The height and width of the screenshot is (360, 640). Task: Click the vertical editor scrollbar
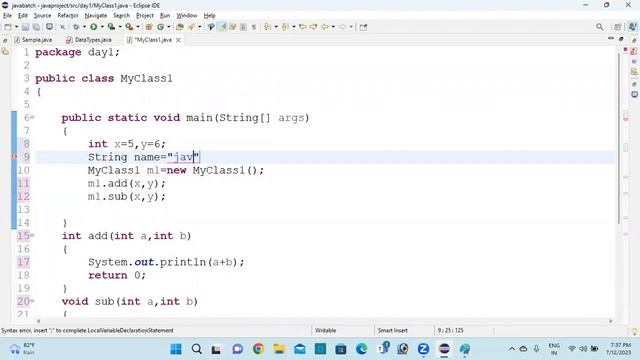coord(619,139)
